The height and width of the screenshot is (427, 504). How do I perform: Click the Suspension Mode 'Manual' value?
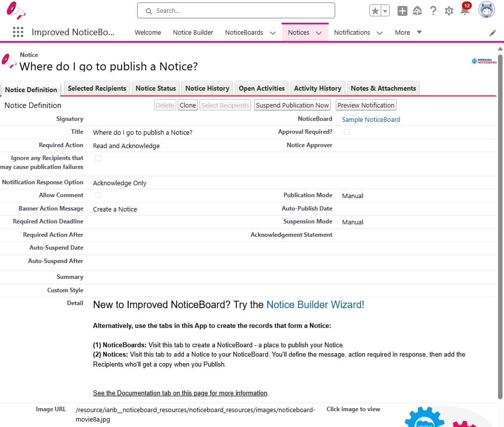(353, 222)
